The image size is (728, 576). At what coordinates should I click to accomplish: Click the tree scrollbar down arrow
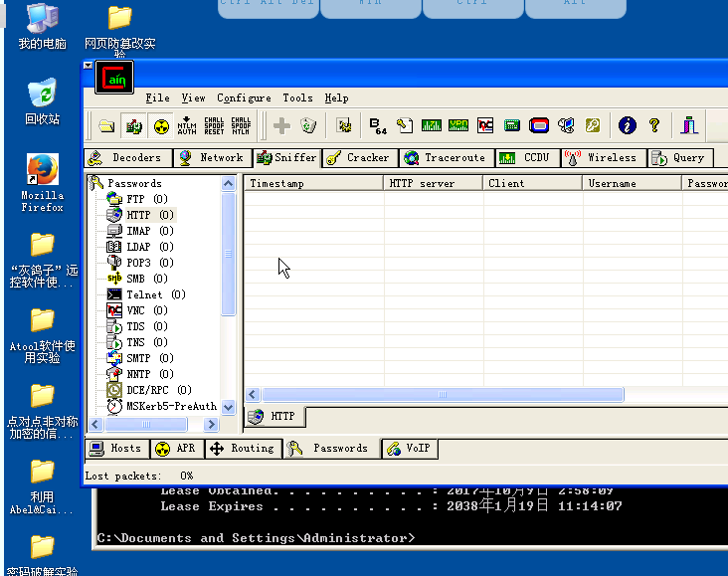(228, 408)
